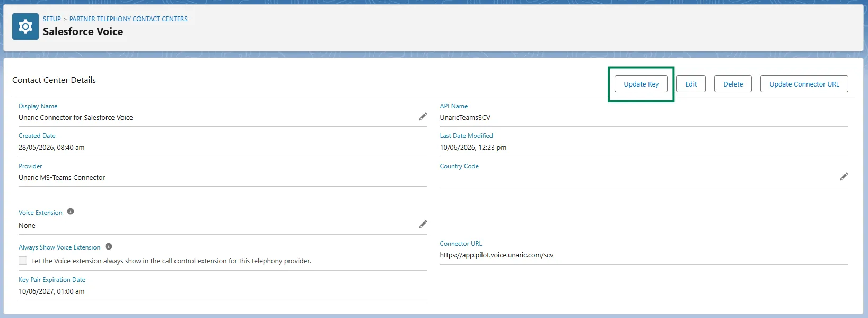Click the API Name label
This screenshot has width=868, height=318.
tap(454, 106)
